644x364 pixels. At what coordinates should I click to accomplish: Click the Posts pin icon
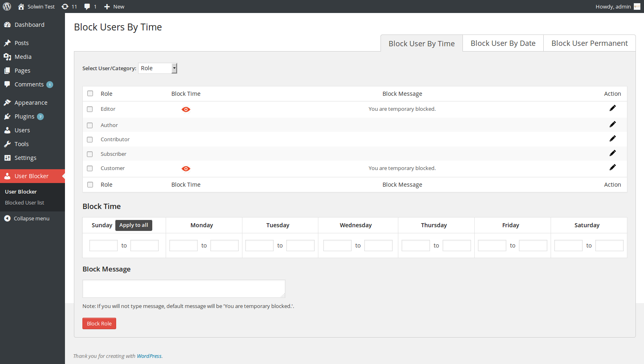[x=7, y=43]
